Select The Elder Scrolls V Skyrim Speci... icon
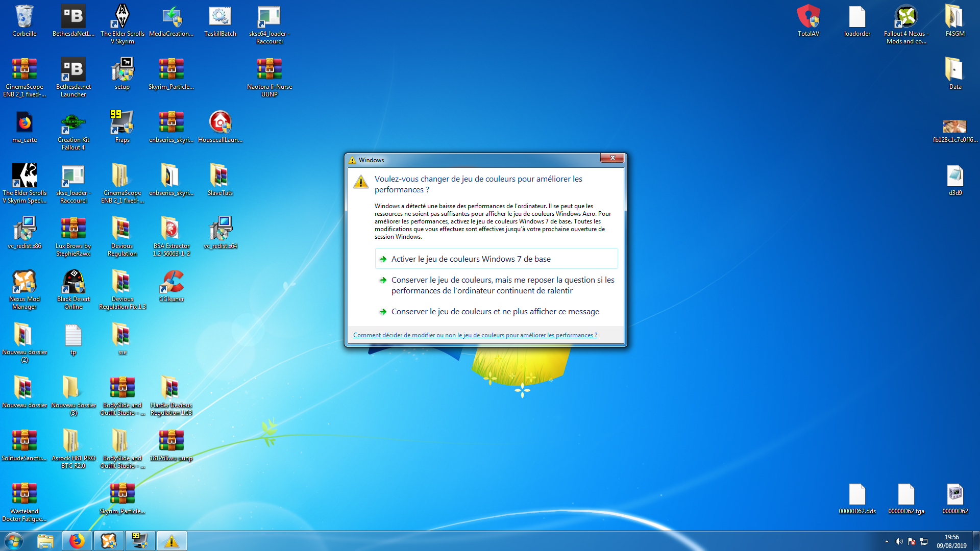The height and width of the screenshot is (551, 980). pyautogui.click(x=24, y=183)
